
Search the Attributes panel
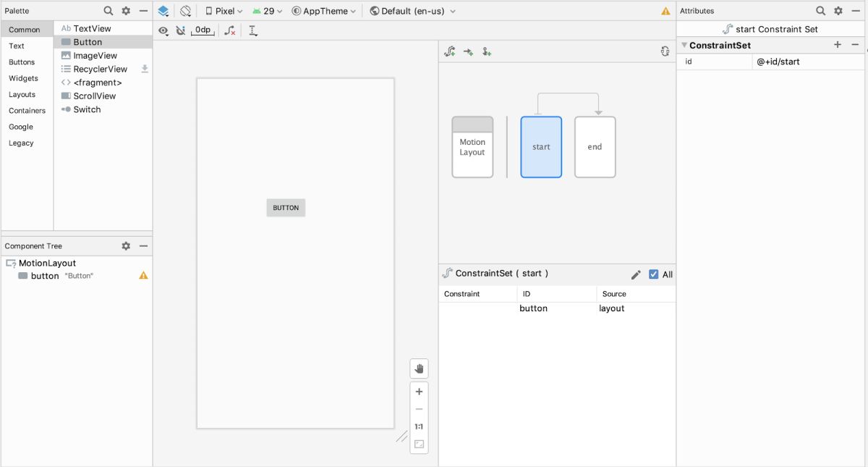820,11
